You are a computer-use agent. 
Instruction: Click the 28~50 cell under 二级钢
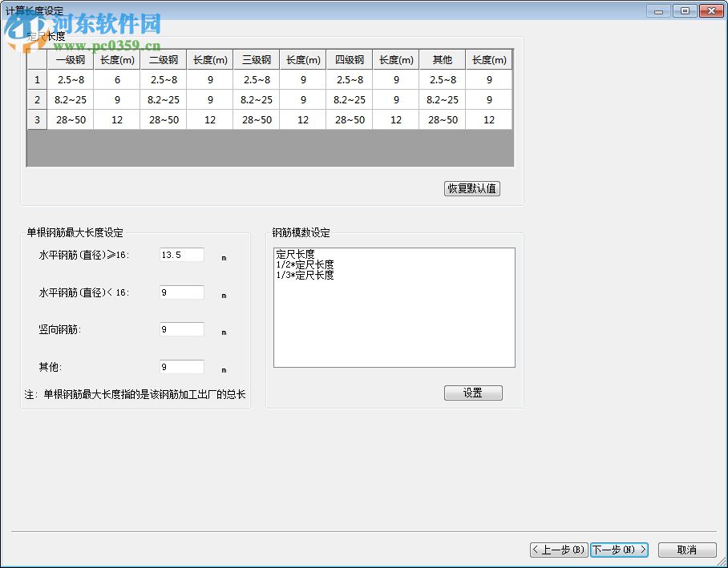click(x=163, y=119)
